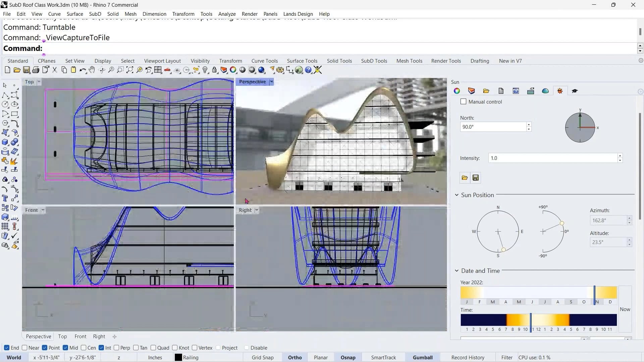The image size is (644, 362).
Task: Click the Railing layer color swatch
Action: click(178, 358)
